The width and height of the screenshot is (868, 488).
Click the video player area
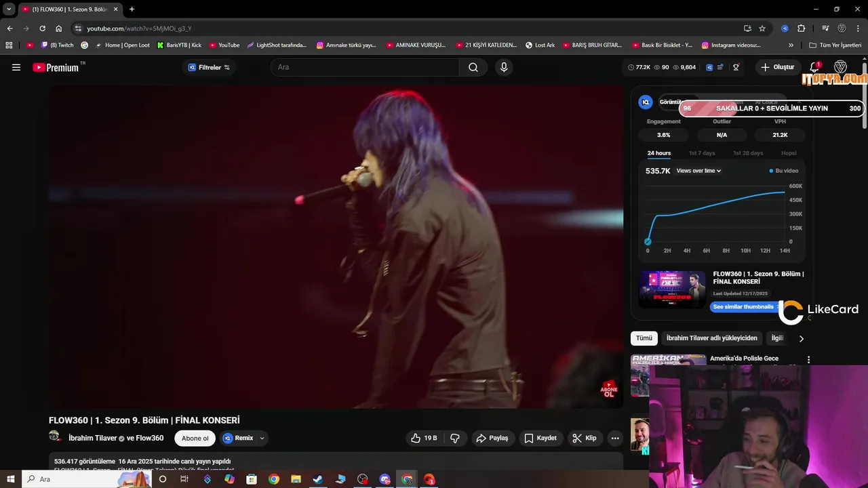[x=336, y=247]
